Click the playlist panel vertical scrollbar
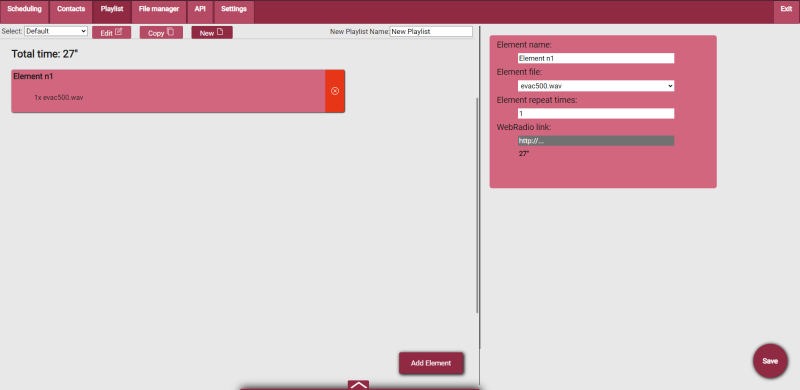The width and height of the screenshot is (800, 390). tap(477, 204)
